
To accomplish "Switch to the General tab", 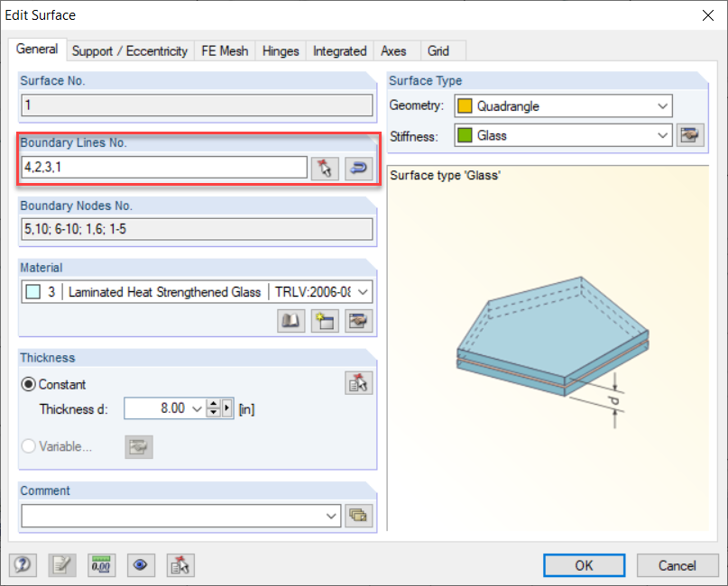I will click(x=37, y=50).
